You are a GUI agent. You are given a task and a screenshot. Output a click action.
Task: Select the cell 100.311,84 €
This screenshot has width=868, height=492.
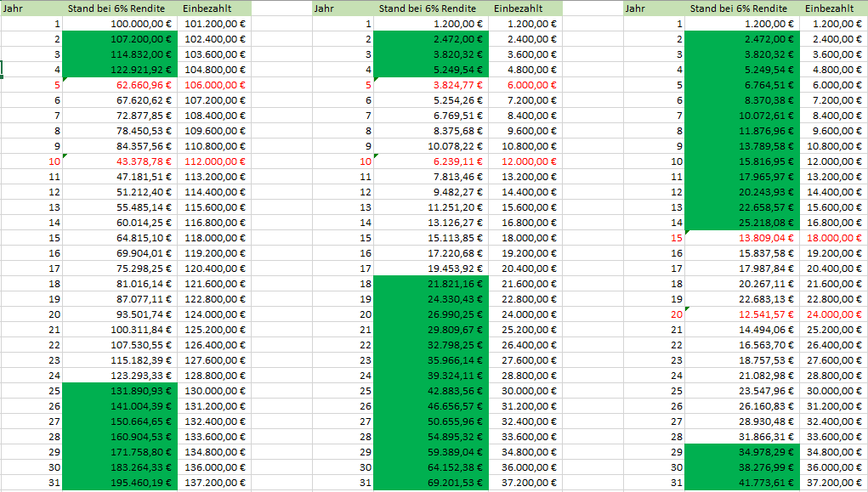[120, 330]
